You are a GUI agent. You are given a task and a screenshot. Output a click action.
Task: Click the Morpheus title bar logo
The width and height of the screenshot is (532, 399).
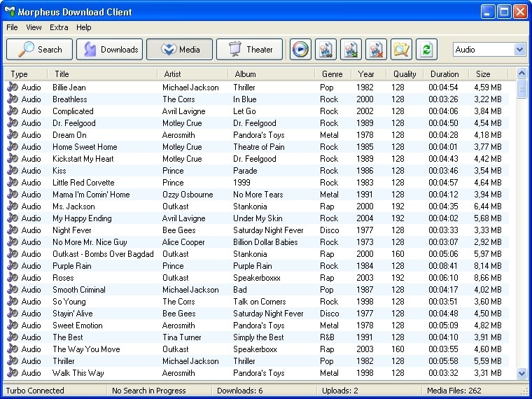[10, 12]
